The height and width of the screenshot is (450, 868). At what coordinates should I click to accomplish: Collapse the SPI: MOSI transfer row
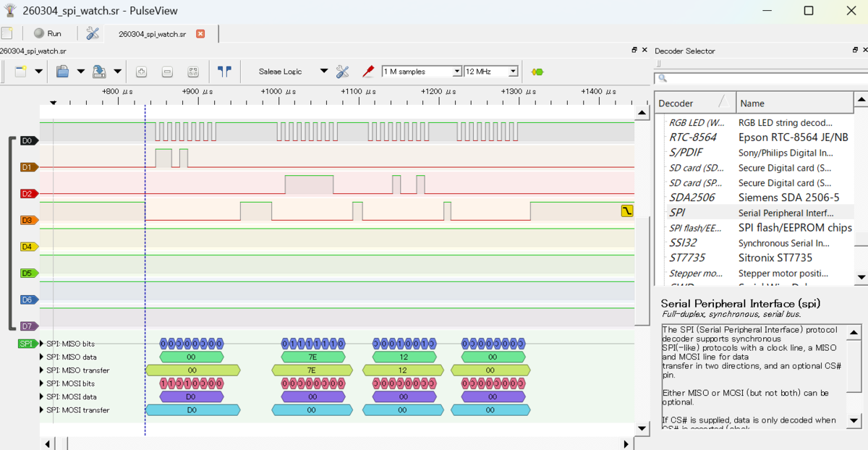[42, 410]
